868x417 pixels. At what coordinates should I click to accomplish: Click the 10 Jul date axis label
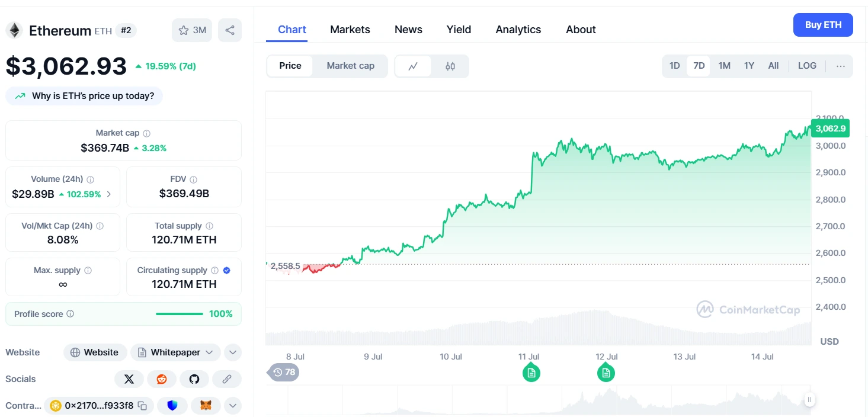[x=451, y=357]
